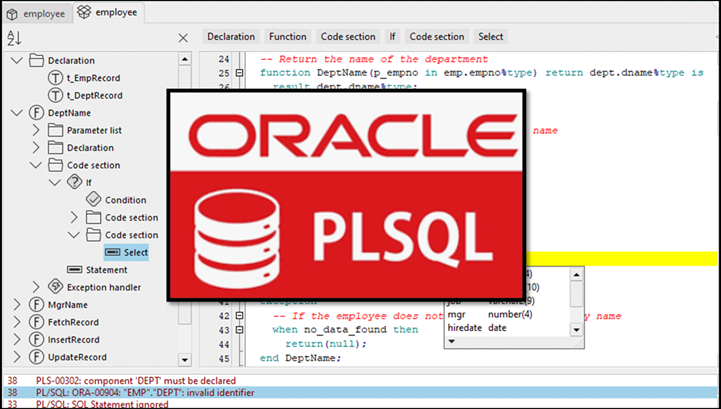Select UpdateRecord function icon
The image size is (721, 409).
(x=35, y=357)
